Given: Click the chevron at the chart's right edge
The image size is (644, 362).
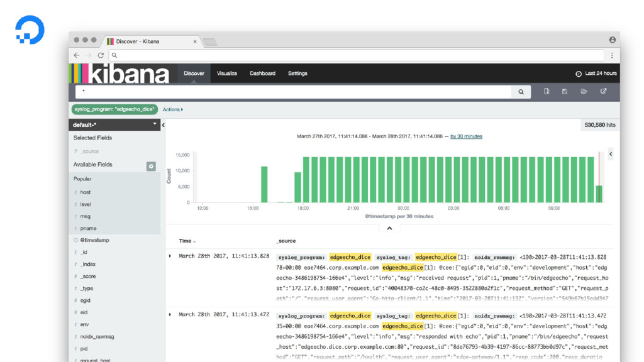Looking at the screenshot, I should 611,154.
